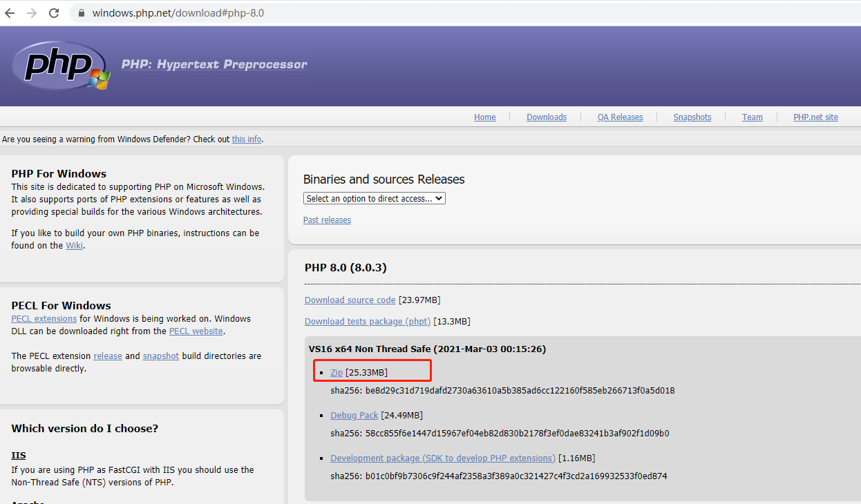Click the Download source code link
The image size is (861, 504).
pyautogui.click(x=350, y=300)
